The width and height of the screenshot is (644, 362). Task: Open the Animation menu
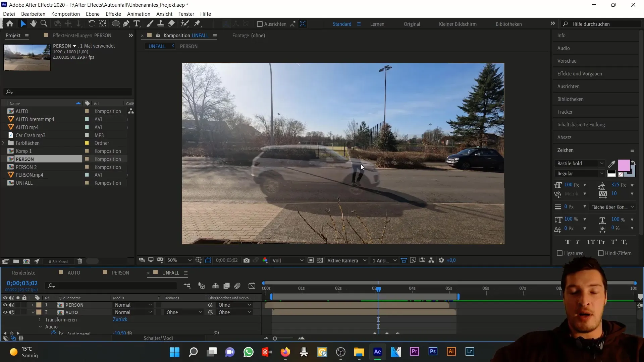pos(139,14)
